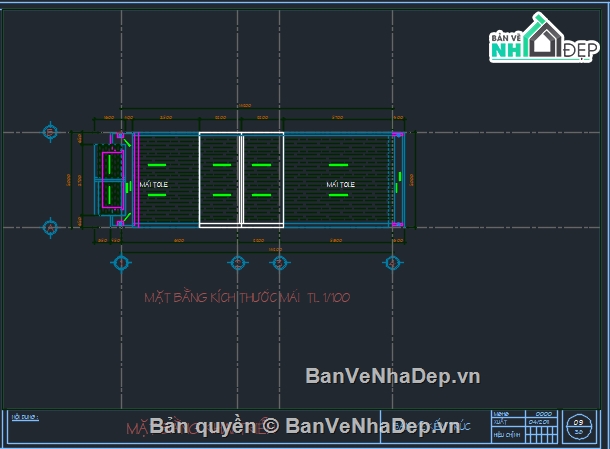Click the MẶT BẰNG KÍCH THƯỚC MÁI title text

[247, 297]
